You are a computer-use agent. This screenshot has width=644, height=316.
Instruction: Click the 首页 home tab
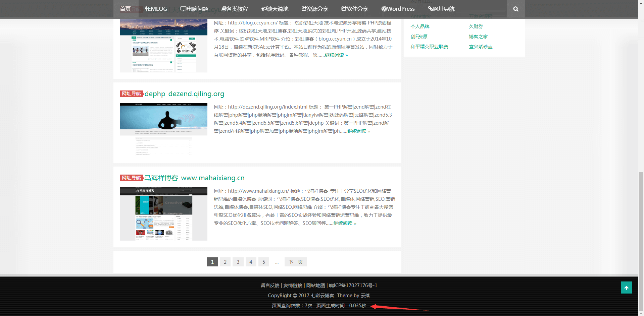pos(125,9)
